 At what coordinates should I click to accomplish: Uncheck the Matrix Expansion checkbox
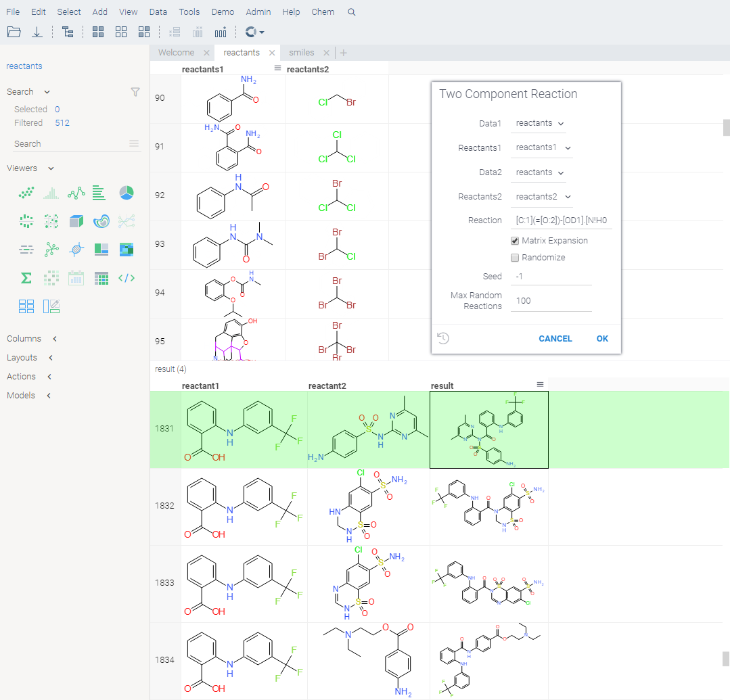point(515,241)
